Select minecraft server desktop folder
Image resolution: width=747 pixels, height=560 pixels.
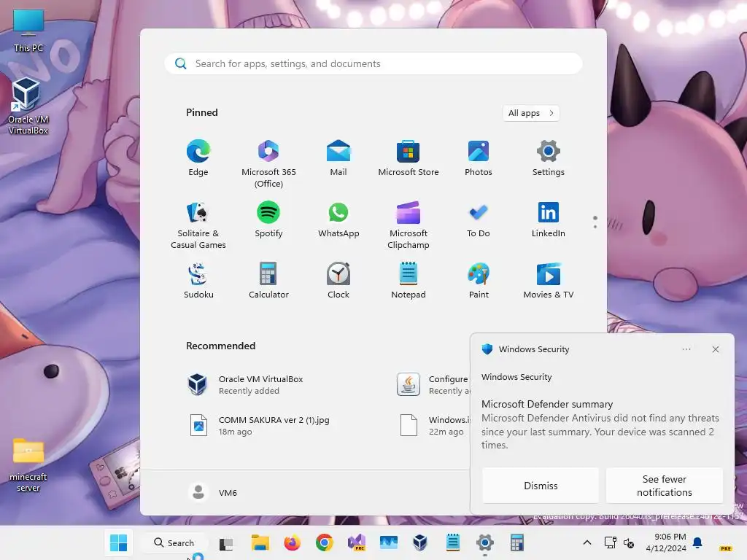pos(28,464)
